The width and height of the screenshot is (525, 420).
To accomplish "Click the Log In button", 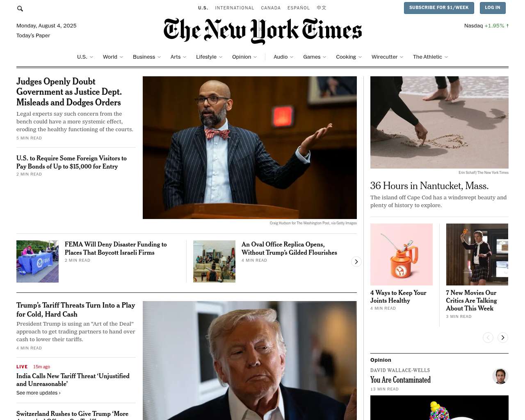I will pyautogui.click(x=492, y=8).
